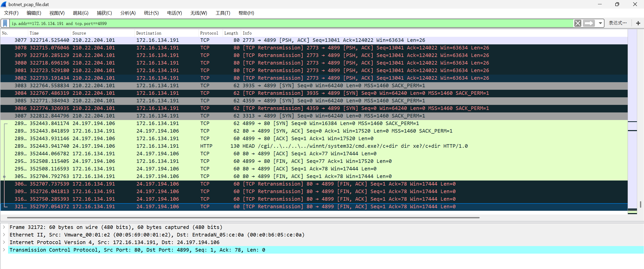Select packet number 3077
Viewport: 644px width, 269px height.
click(x=314, y=40)
